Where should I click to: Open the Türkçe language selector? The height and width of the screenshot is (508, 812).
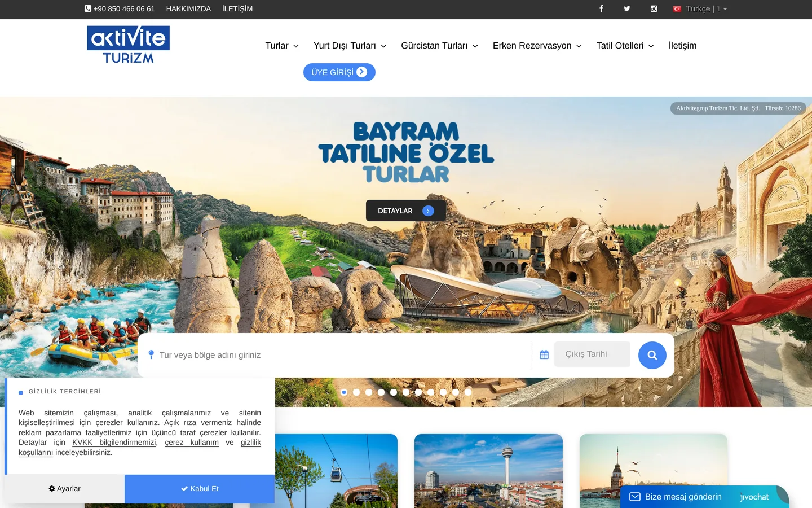(x=700, y=8)
